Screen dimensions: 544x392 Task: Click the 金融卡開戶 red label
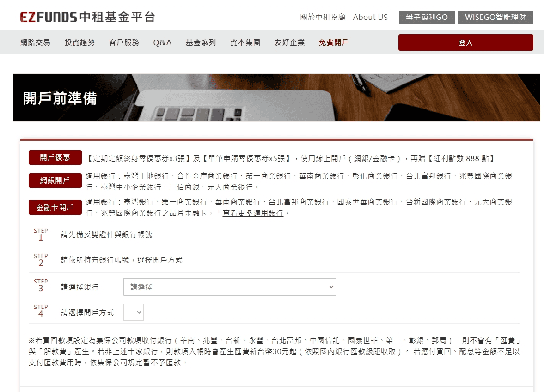(55, 207)
